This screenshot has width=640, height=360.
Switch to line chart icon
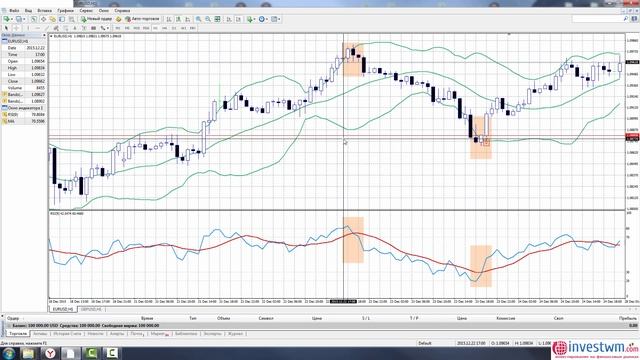tap(188, 19)
